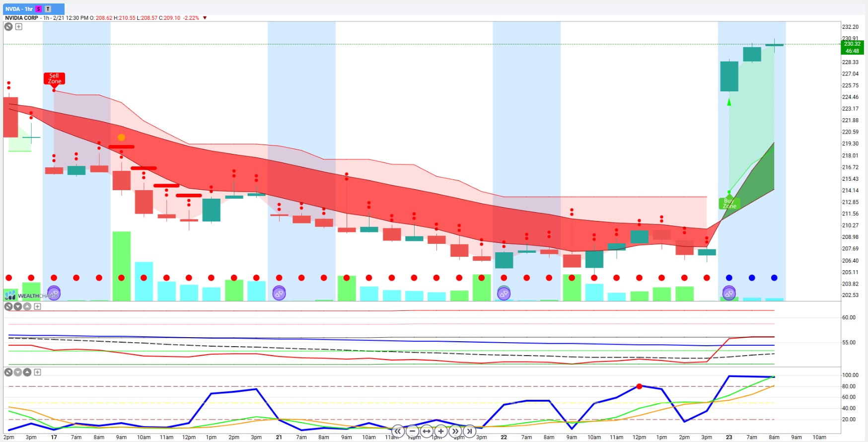The image size is (868, 442).
Task: Click the 55.00 level label in the middle pane
Action: 849,342
